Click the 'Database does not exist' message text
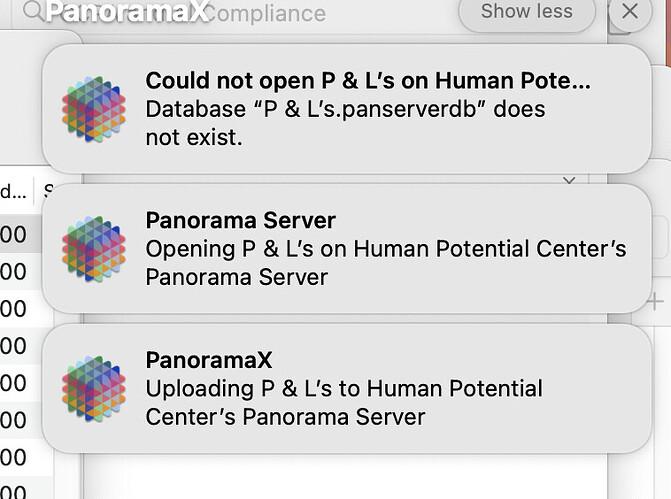Viewport: 671px width, 499px height. 345,122
